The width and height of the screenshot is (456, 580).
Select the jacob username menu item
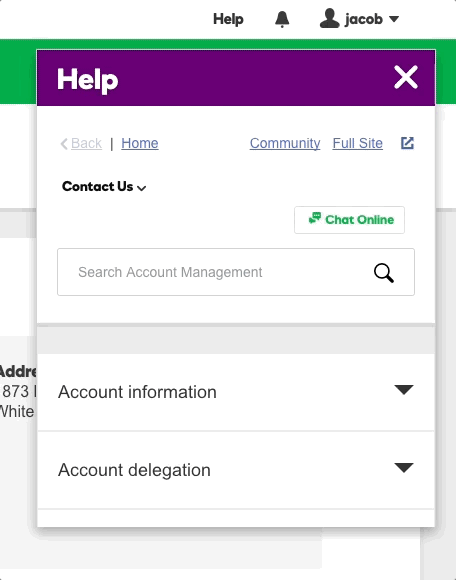364,19
